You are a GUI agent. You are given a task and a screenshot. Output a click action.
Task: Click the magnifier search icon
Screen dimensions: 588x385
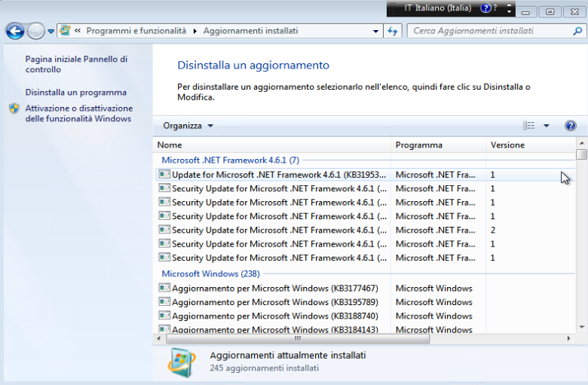[578, 31]
